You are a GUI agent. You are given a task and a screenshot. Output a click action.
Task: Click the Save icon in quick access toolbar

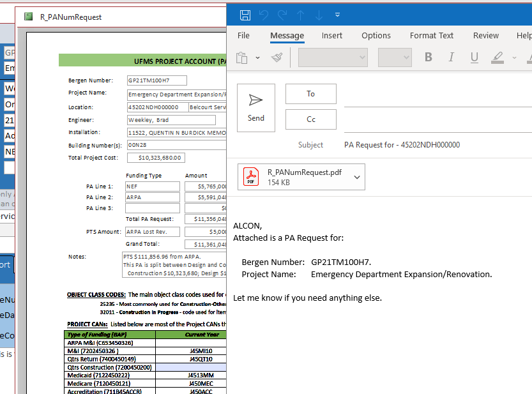[x=245, y=15]
